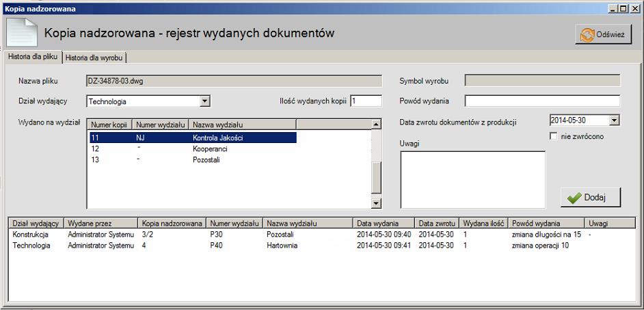Click the Uwagi column header in history table

610,223
